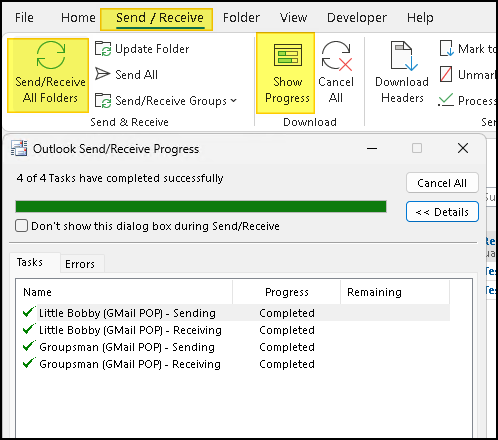
Task: Collapse the dialog with the Details button
Action: tap(442, 212)
